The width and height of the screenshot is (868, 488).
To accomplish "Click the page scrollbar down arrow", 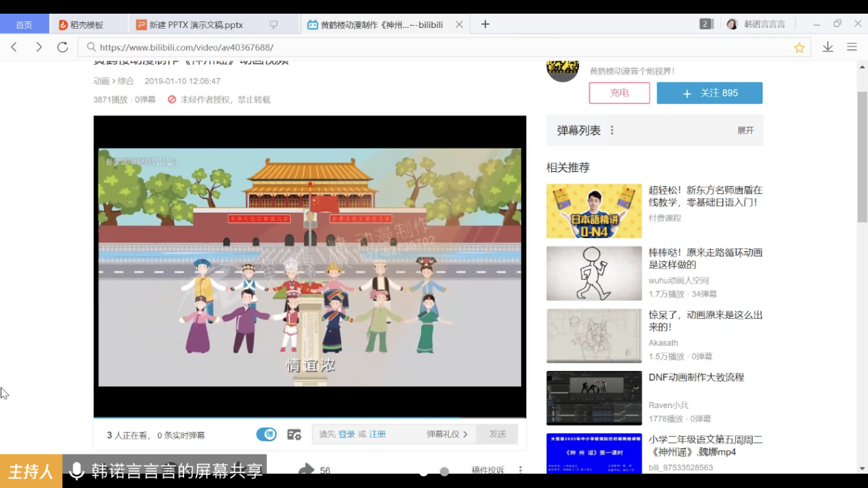I will [x=863, y=469].
